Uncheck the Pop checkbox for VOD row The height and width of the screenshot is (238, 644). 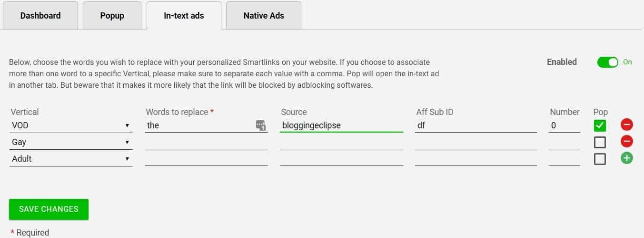point(600,126)
